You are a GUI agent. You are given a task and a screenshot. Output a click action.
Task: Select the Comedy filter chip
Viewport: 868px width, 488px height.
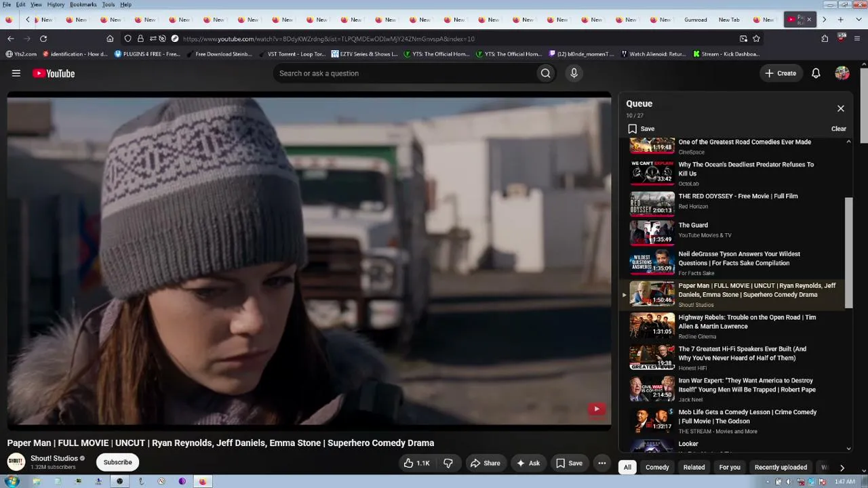pos(657,467)
